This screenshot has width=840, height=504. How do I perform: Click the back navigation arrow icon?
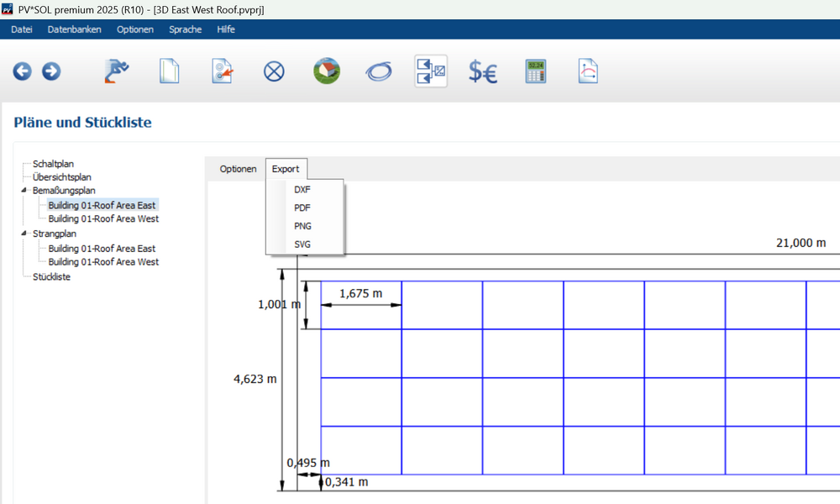[x=22, y=72]
